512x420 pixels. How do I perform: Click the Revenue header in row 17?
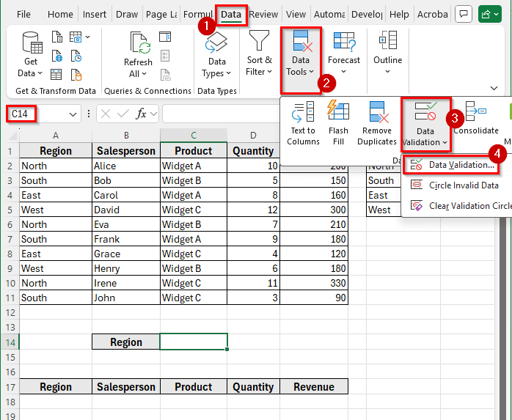314,387
